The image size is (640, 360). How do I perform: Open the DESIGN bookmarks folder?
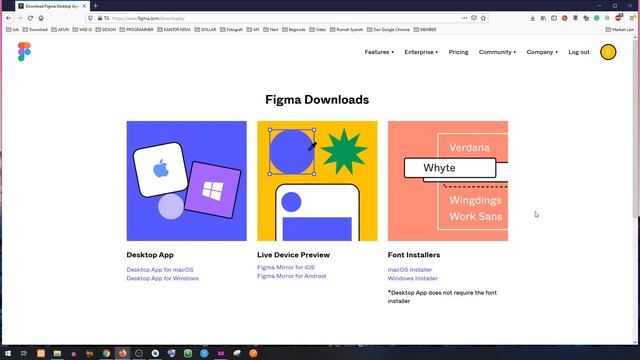(x=106, y=29)
